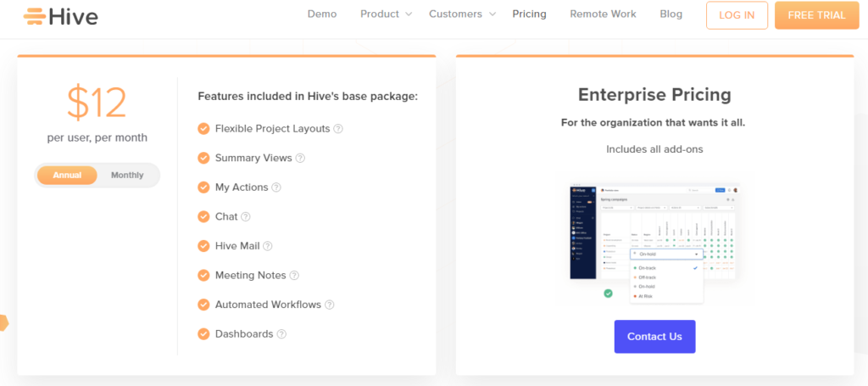The height and width of the screenshot is (386, 868).
Task: Click the Hive Mail feature label
Action: click(237, 246)
